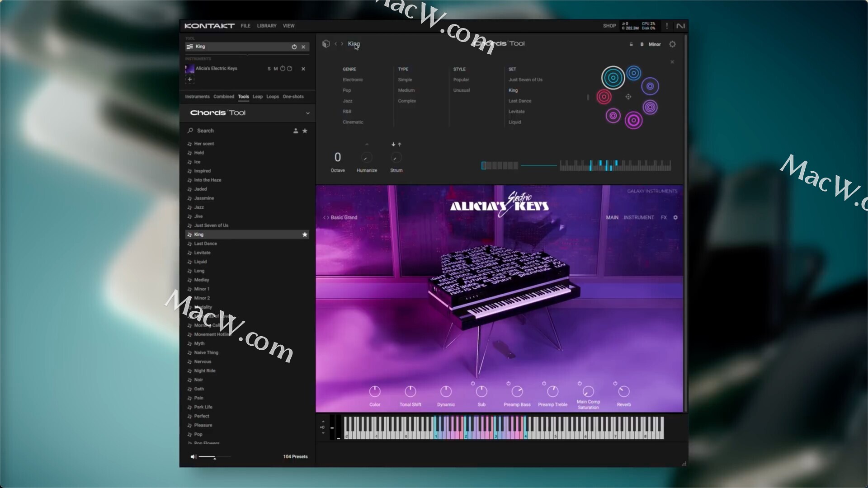Toggle the Reverb power switch

[615, 384]
